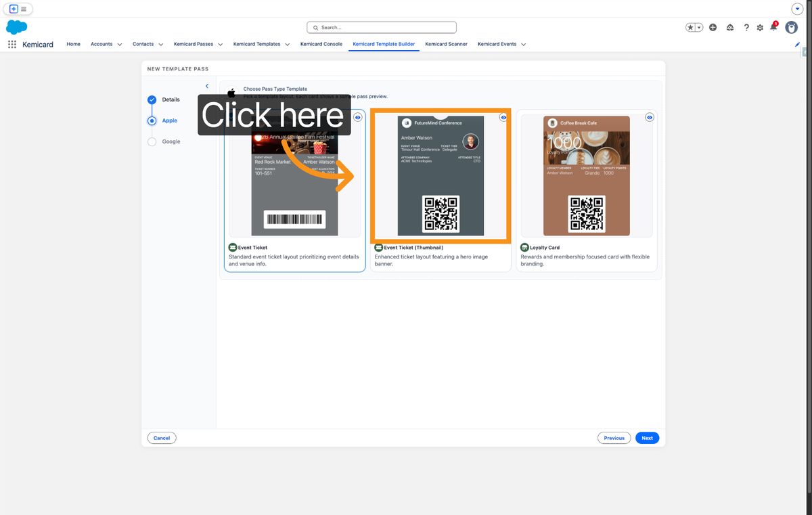Click the Event Ticket title label
812x515 pixels.
point(252,248)
